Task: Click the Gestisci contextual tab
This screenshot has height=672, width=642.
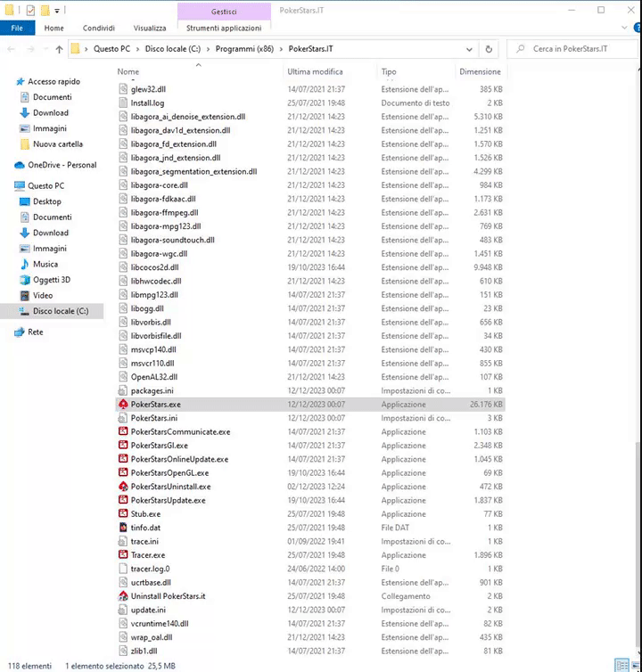Action: tap(224, 12)
